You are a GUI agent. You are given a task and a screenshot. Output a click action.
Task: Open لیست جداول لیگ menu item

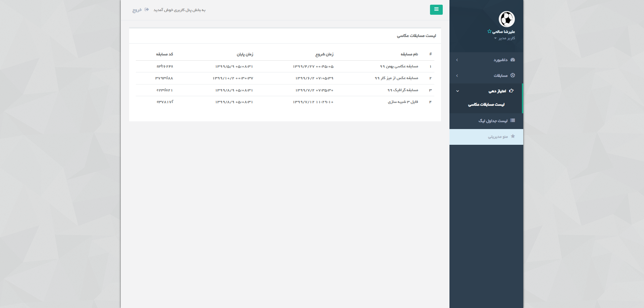493,121
